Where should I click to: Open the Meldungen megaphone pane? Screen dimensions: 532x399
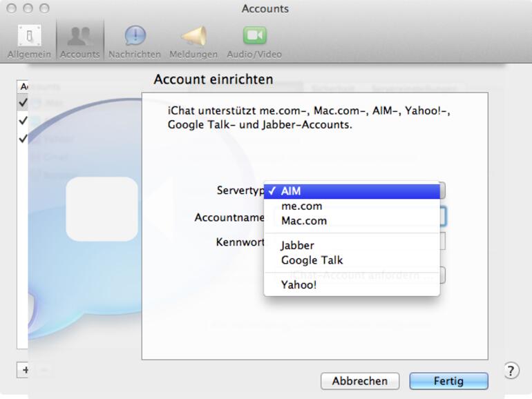pyautogui.click(x=193, y=41)
